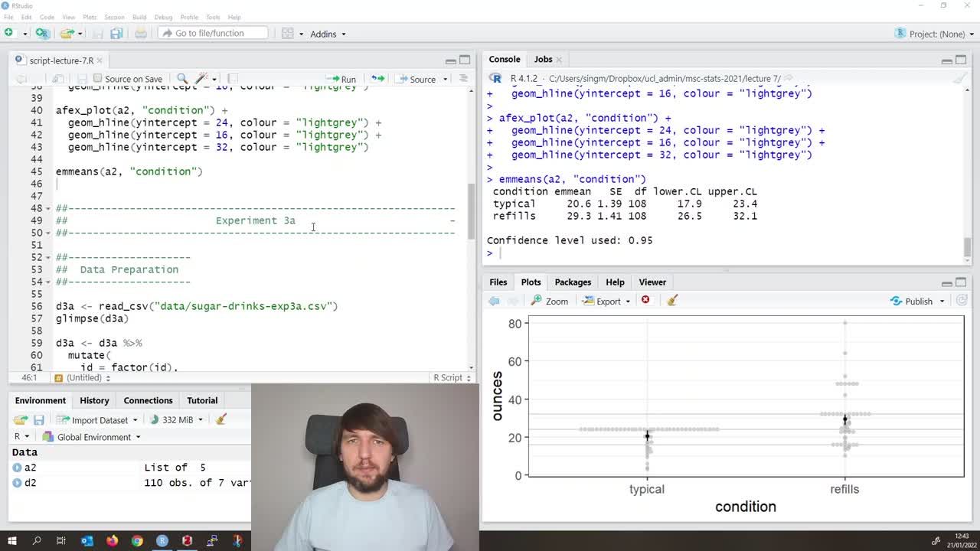Image resolution: width=980 pixels, height=551 pixels.
Task: Open the Addins dropdown
Action: pos(328,34)
